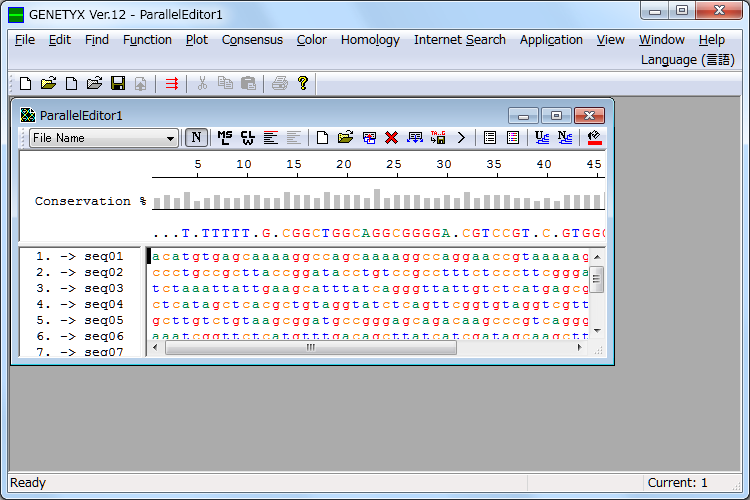Screen dimensions: 750x500
Task: Open the Find menu
Action: pyautogui.click(x=97, y=40)
